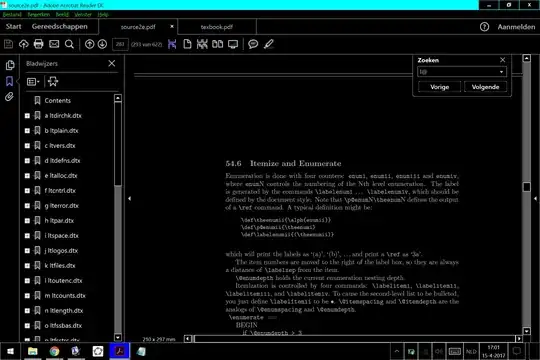This screenshot has width=540, height=360.
Task: Click the Volgende search button
Action: pos(485,87)
